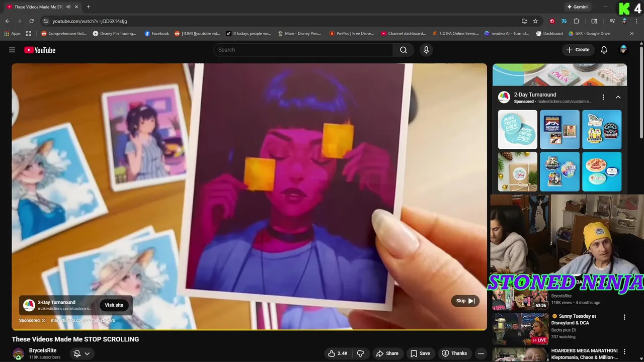Open Apps bookmark shortcut
Screen dimensions: 644x362
pos(13,34)
